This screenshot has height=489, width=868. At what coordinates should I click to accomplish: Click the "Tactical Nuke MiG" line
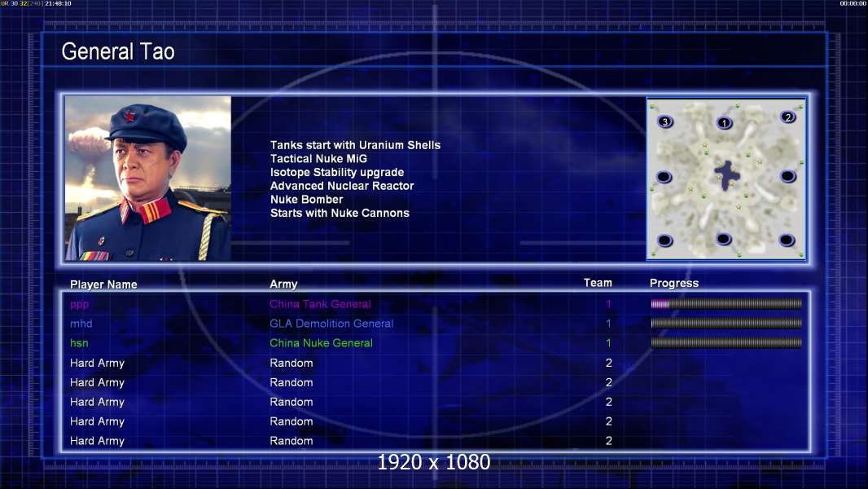coord(318,158)
